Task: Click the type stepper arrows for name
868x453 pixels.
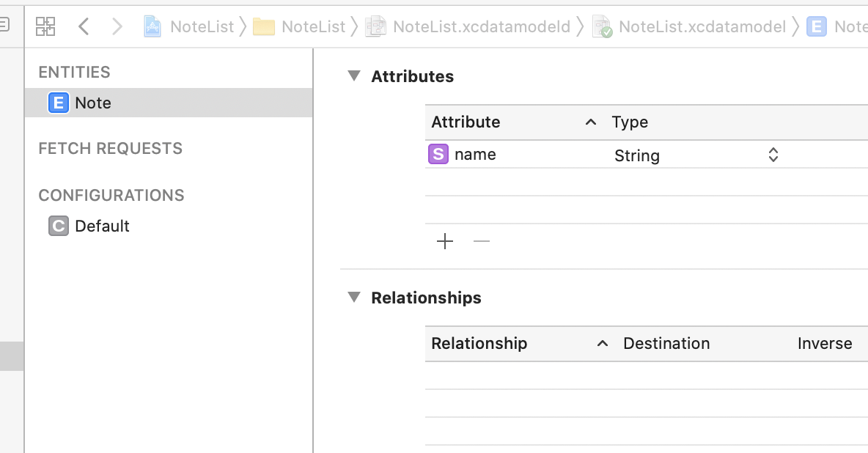Action: point(773,155)
